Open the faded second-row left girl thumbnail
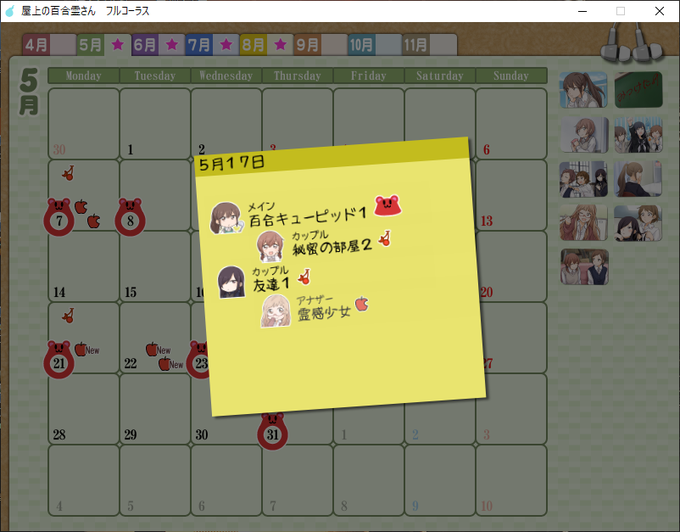This screenshot has height=532, width=680. click(583, 134)
